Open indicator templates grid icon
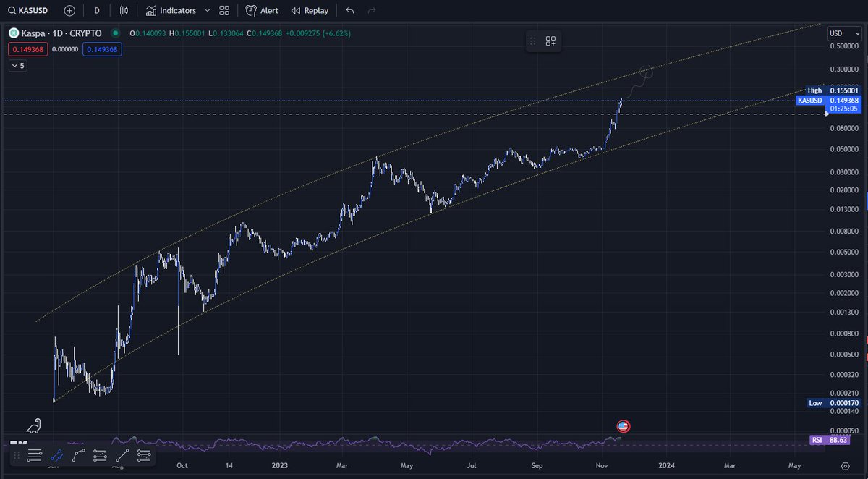Image resolution: width=868 pixels, height=479 pixels. (224, 11)
